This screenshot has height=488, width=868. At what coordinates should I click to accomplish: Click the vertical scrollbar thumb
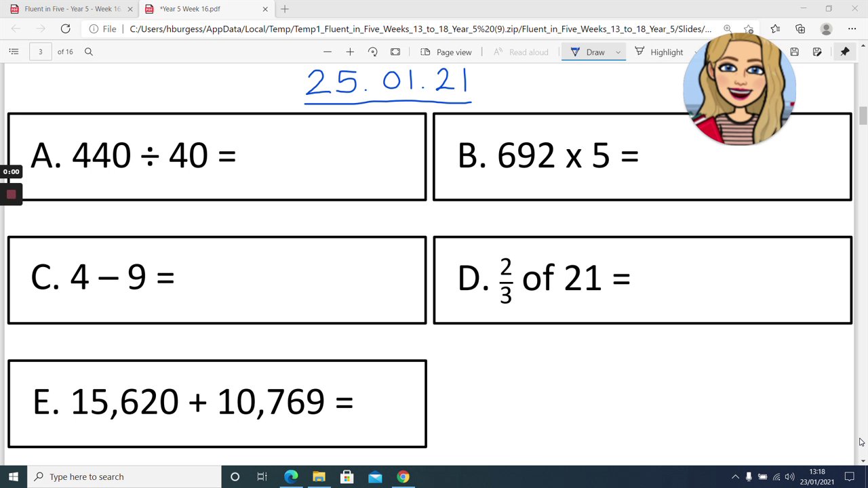[x=863, y=116]
